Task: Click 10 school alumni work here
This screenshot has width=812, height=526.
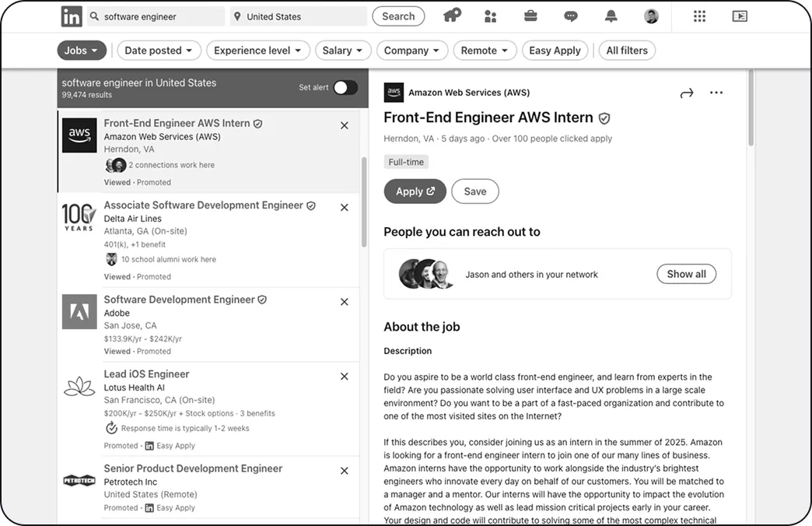Action: [168, 259]
